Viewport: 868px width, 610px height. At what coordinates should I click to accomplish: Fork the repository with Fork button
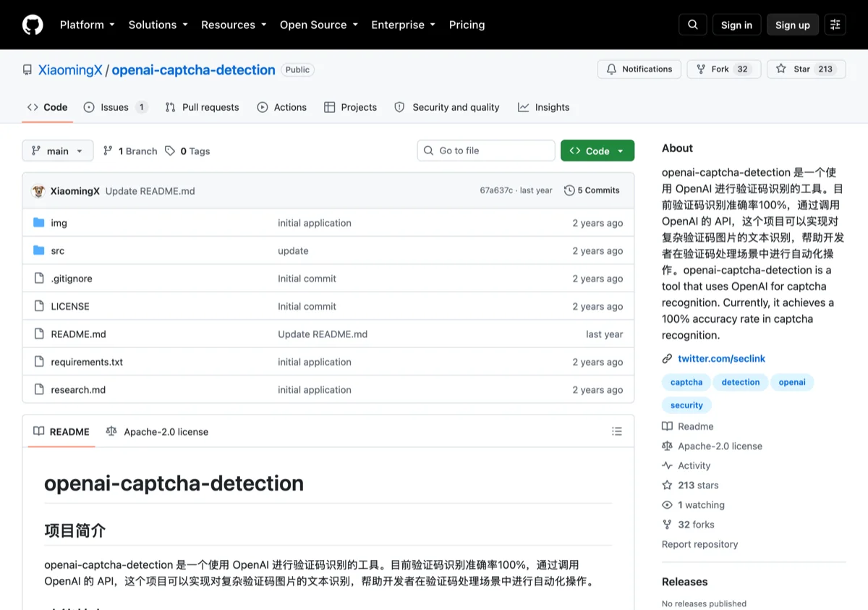click(x=724, y=69)
